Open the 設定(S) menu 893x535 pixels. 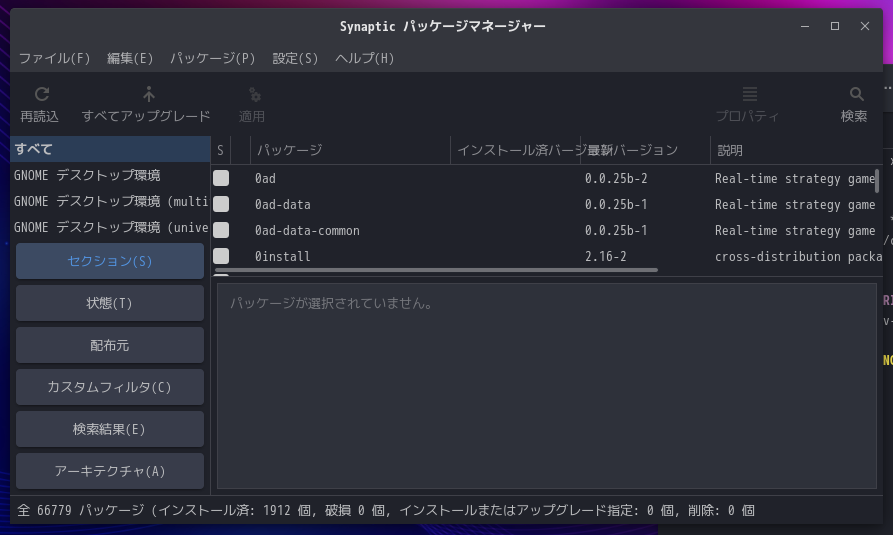coord(295,58)
